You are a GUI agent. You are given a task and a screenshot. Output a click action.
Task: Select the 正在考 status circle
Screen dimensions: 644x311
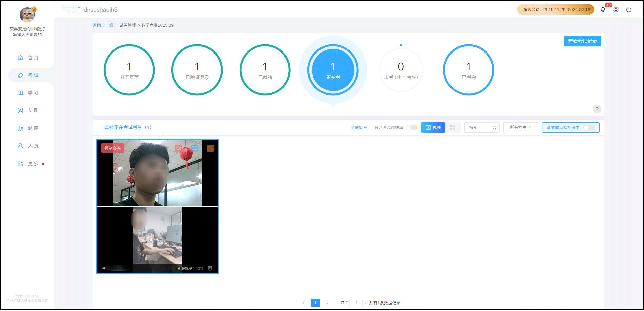point(333,70)
